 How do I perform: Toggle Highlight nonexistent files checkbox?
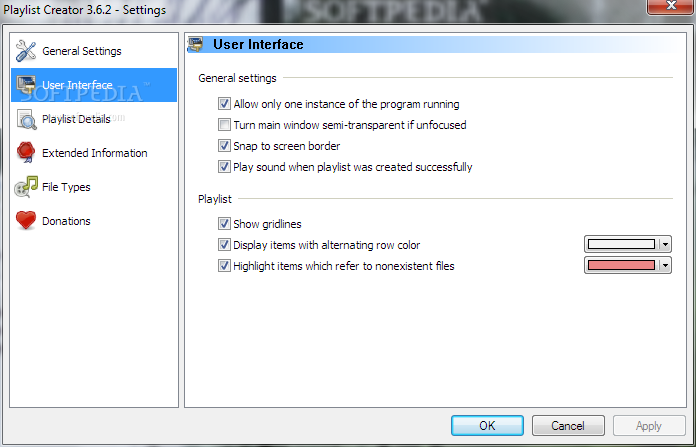click(x=224, y=266)
